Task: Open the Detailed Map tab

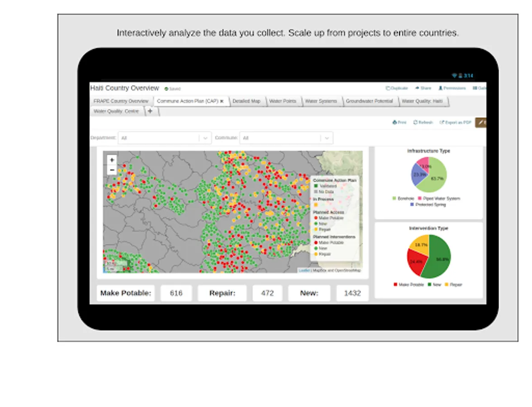Action: pos(246,101)
